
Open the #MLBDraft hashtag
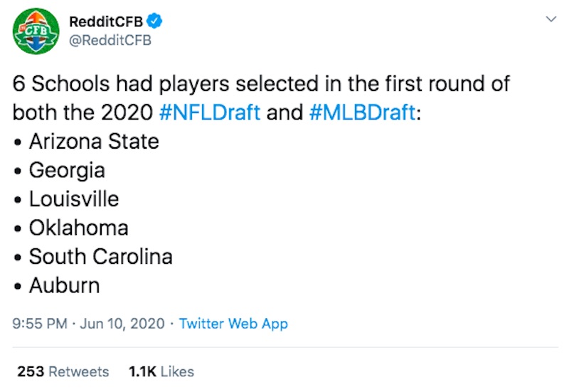click(x=362, y=112)
